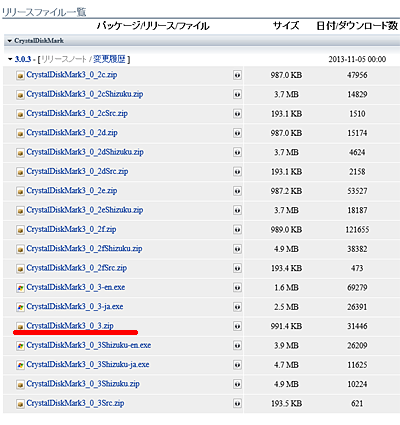Click zip archive icon beside CrystalDiskMark3_0_2c.zip
The height and width of the screenshot is (425, 400).
(20, 76)
